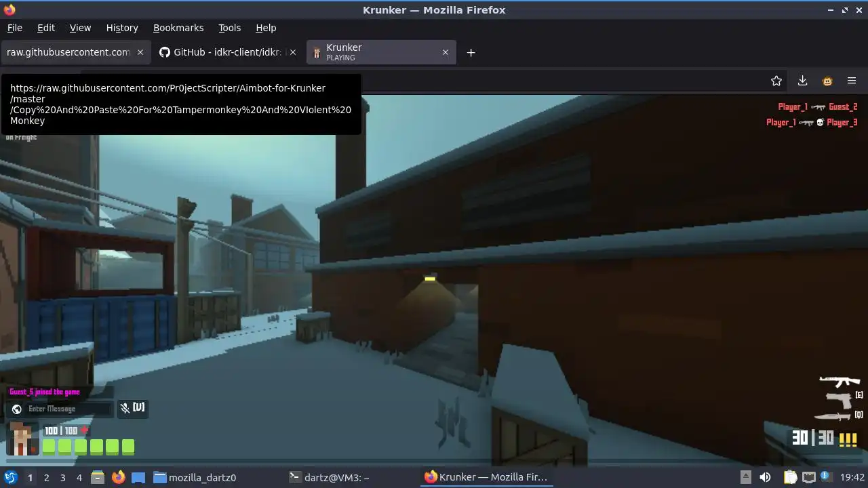868x488 pixels.
Task: Open the View menu
Action: 80,28
